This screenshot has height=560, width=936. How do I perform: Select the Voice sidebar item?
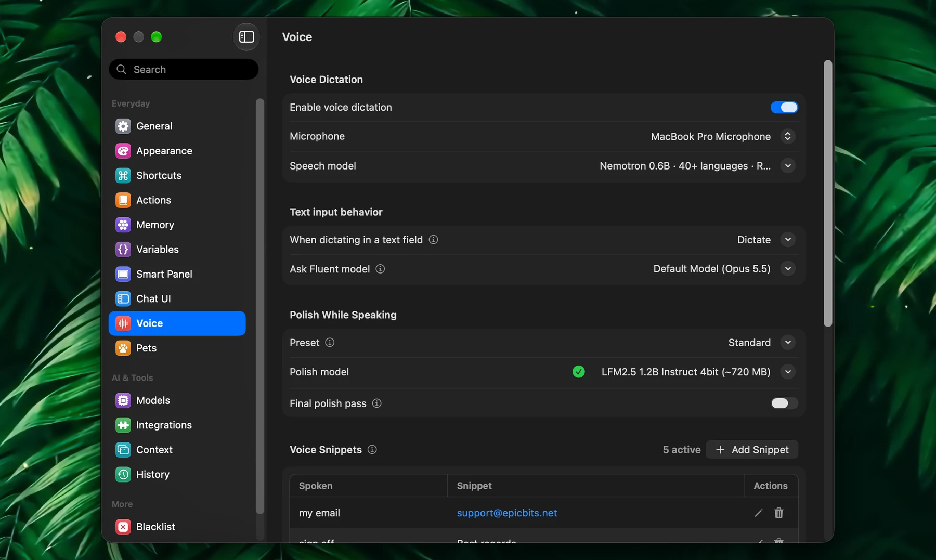pyautogui.click(x=177, y=323)
